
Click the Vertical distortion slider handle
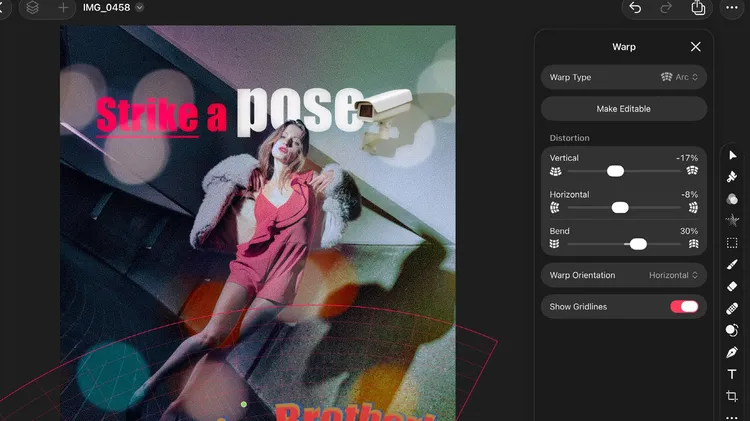tap(615, 171)
